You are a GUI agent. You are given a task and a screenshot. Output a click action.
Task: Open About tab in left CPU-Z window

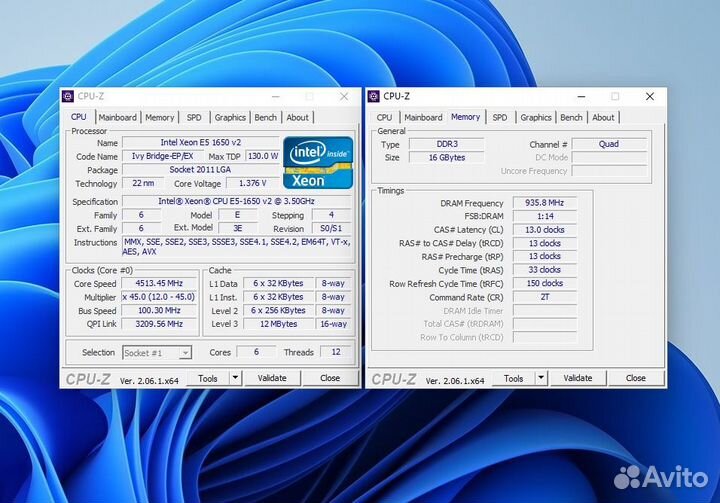click(x=298, y=118)
